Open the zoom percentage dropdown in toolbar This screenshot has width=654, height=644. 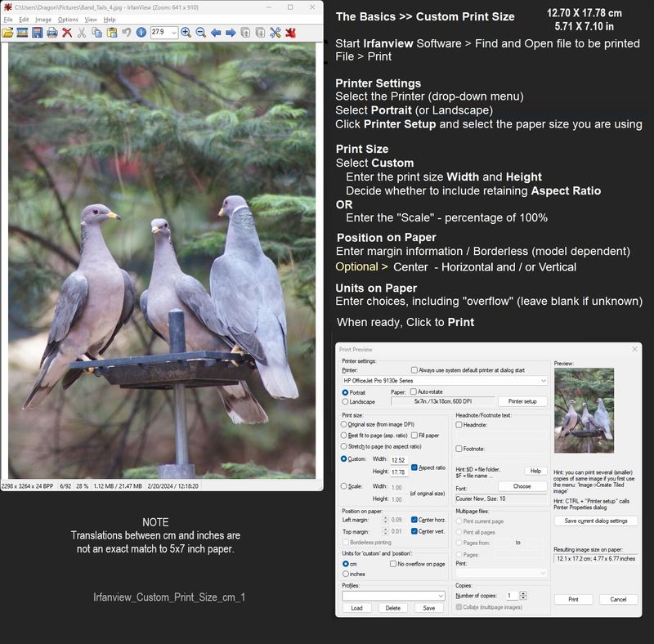coord(173,33)
